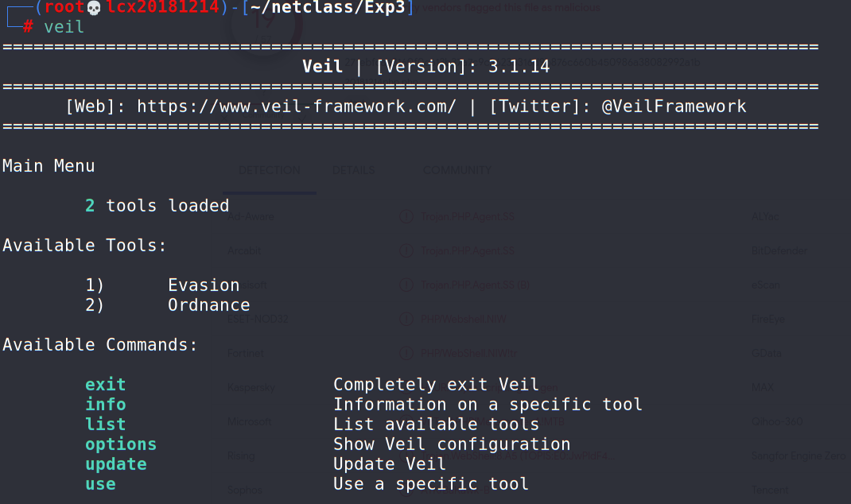Click the @VeilFramework Twitter handle
Viewport: 851px width, 504px height.
coord(674,106)
